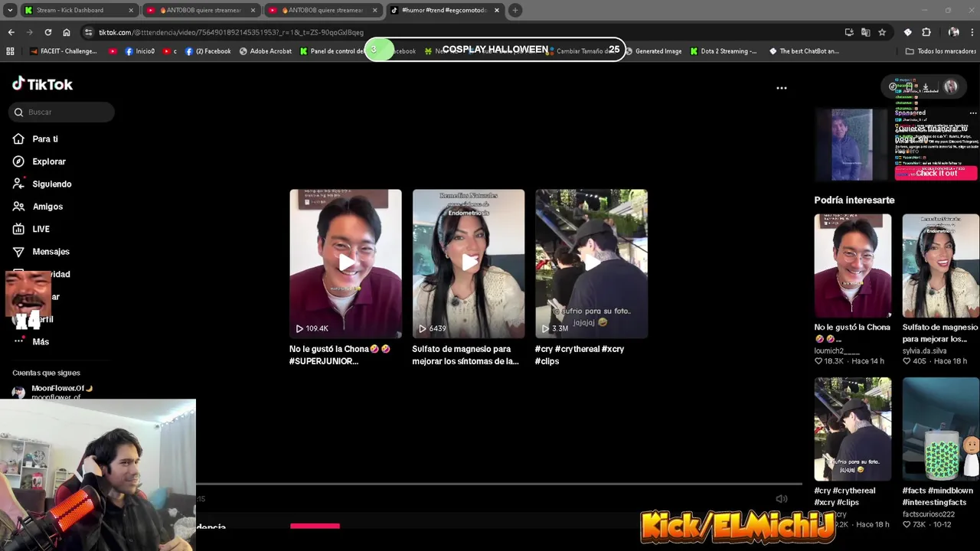The width and height of the screenshot is (980, 551).
Task: Click the sponsored ad three-dots menu
Action: tap(973, 113)
